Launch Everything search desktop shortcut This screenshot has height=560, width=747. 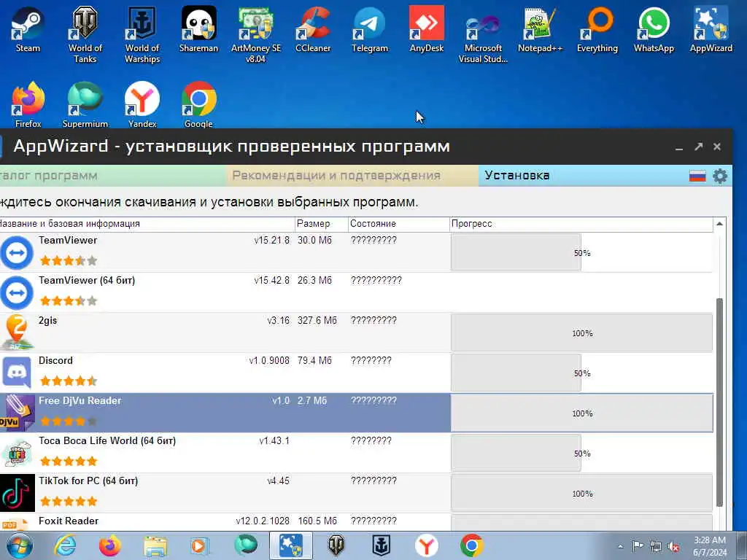tap(597, 29)
